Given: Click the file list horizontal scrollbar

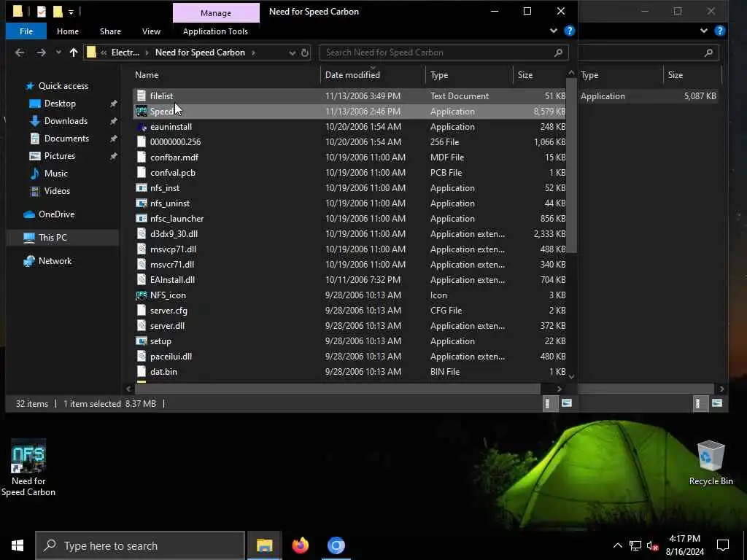Looking at the screenshot, I should [337, 389].
